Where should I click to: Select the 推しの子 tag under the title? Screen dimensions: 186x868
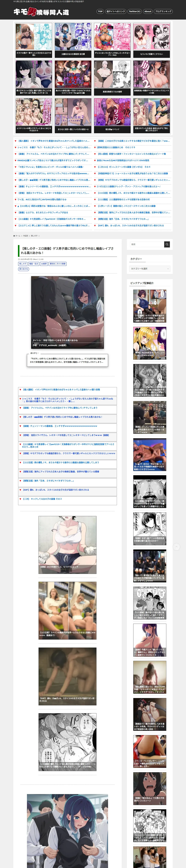pyautogui.click(x=23, y=264)
